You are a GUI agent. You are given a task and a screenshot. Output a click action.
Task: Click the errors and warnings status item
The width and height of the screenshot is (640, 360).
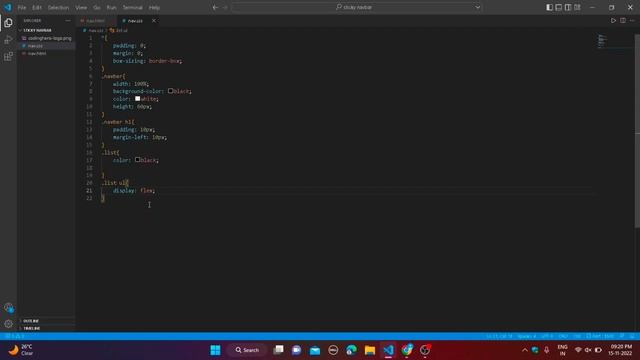click(15, 336)
